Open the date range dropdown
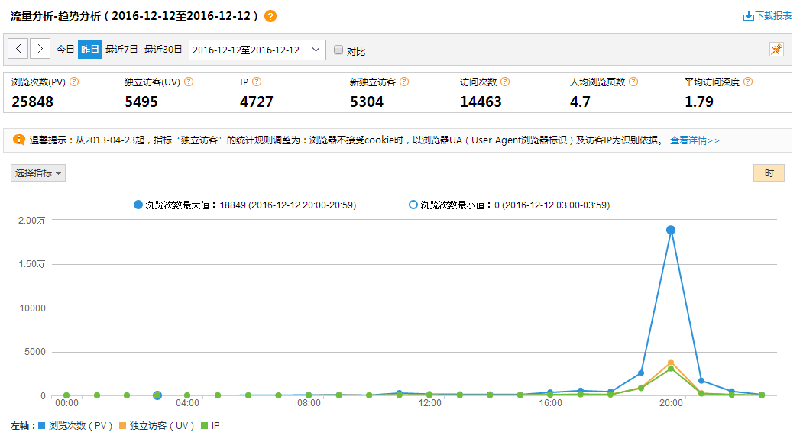This screenshot has height=442, width=800. tap(316, 49)
